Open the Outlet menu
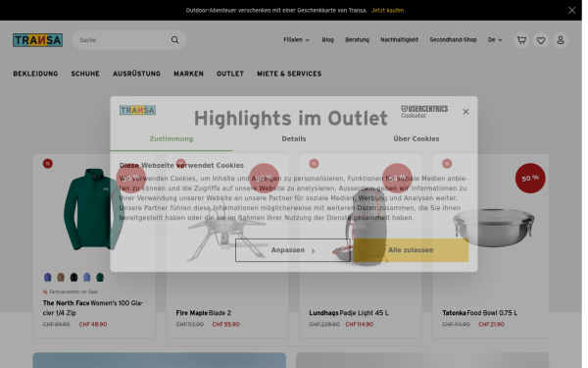Screen dimensions: 588x368 point(230,74)
